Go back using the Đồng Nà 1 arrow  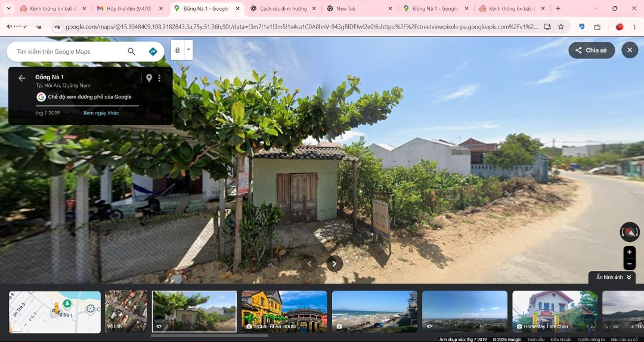tap(22, 78)
